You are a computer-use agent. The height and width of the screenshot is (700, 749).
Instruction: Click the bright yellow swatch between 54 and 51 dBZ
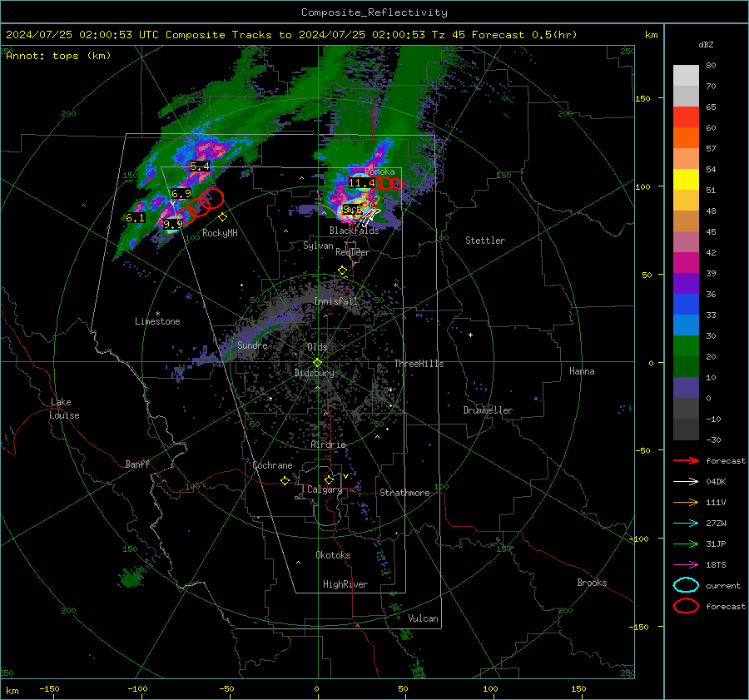pyautogui.click(x=686, y=180)
